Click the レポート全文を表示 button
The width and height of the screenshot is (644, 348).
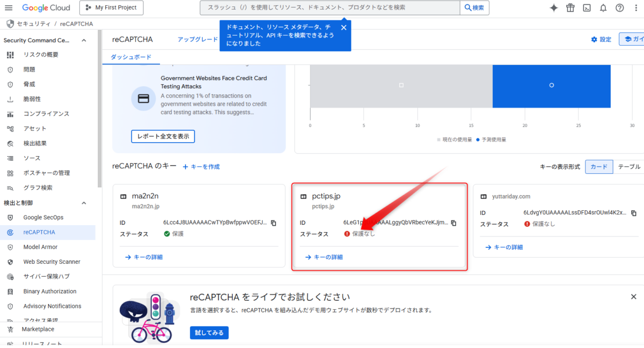163,136
